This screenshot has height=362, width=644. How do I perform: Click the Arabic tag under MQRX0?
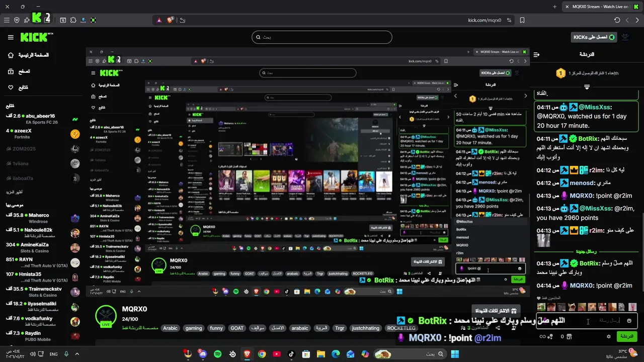click(x=170, y=328)
